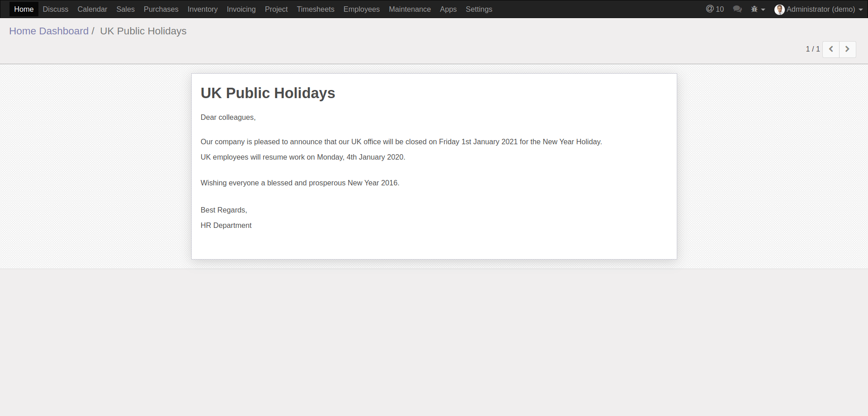Open the Discuss app
Image resolution: width=868 pixels, height=416 pixels.
(x=55, y=9)
